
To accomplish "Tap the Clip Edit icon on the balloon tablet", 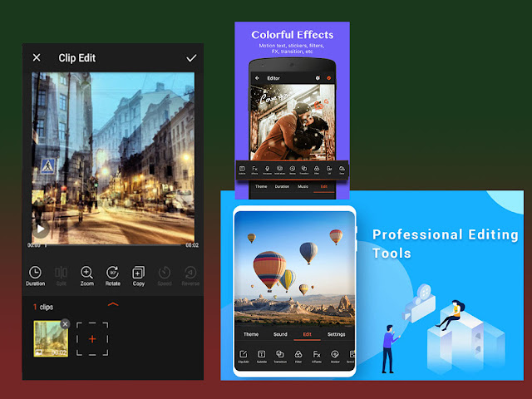I will [x=244, y=357].
